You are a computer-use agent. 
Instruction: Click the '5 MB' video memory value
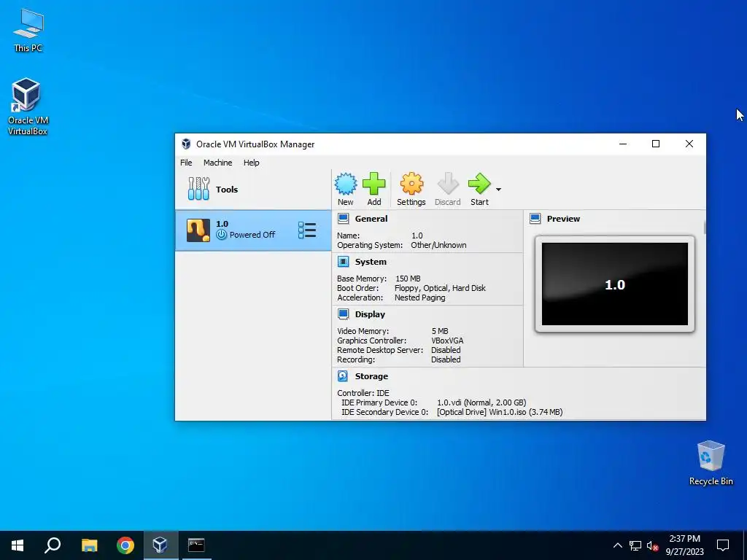(x=440, y=331)
